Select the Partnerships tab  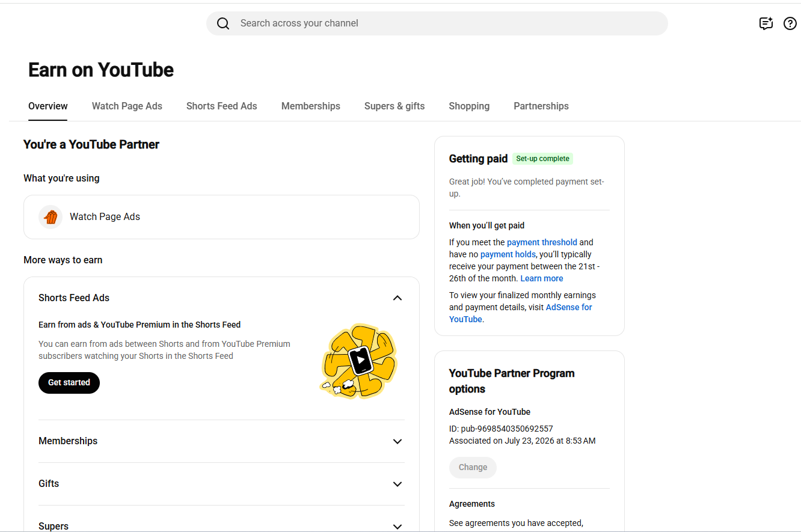[541, 106]
